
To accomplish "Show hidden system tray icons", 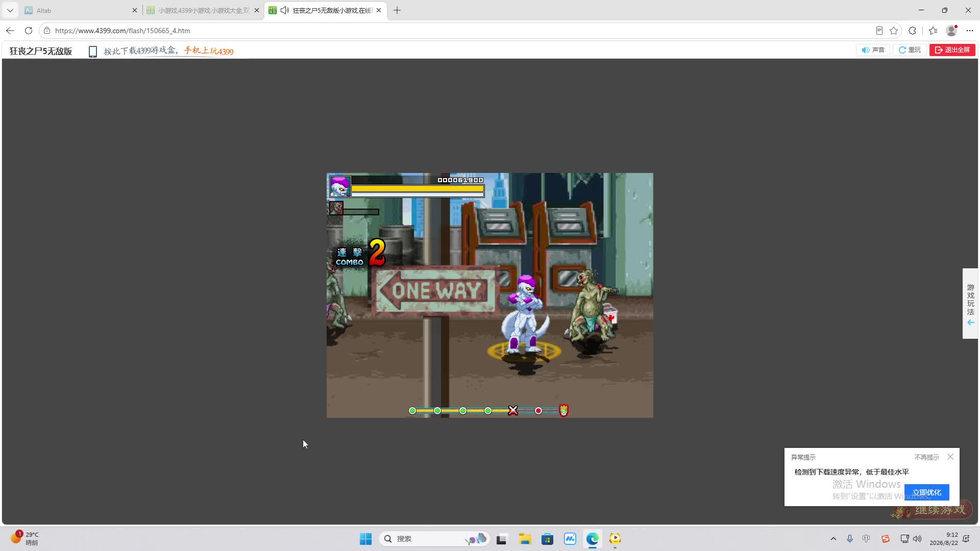I will [834, 539].
